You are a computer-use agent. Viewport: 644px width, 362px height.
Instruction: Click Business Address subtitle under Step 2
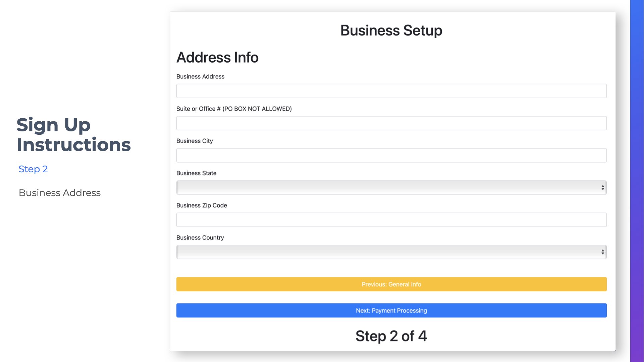[60, 193]
